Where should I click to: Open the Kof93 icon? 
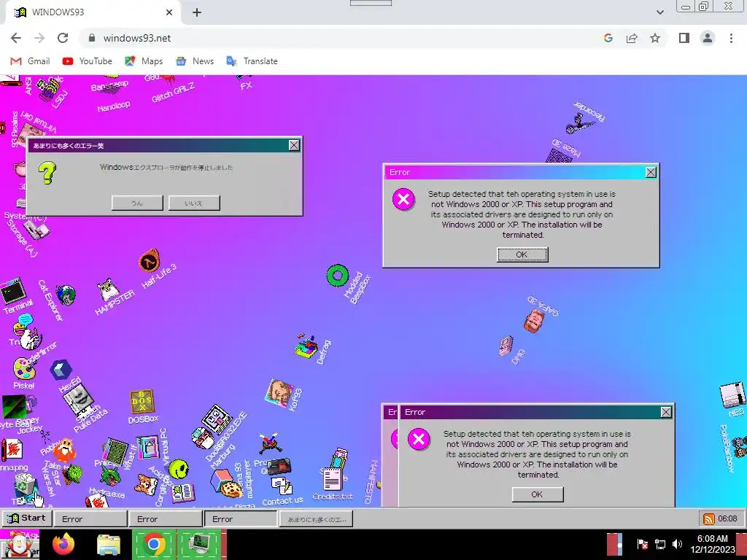[279, 393]
